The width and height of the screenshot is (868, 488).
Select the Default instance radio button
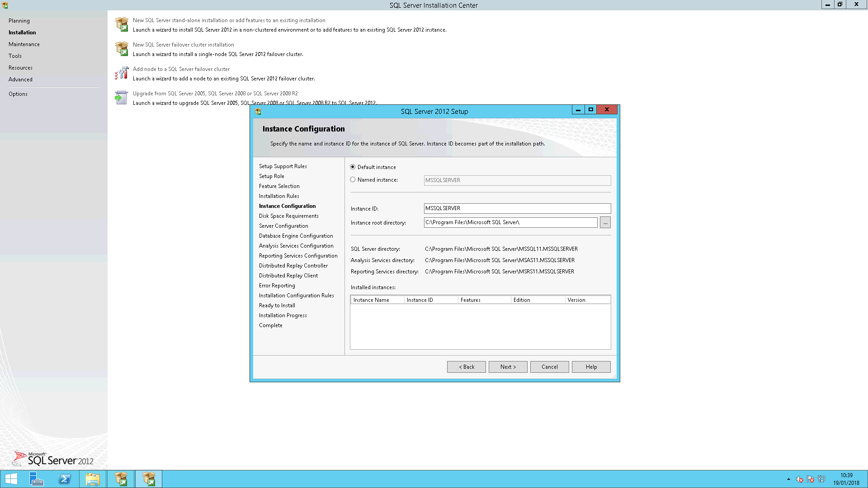click(x=353, y=167)
